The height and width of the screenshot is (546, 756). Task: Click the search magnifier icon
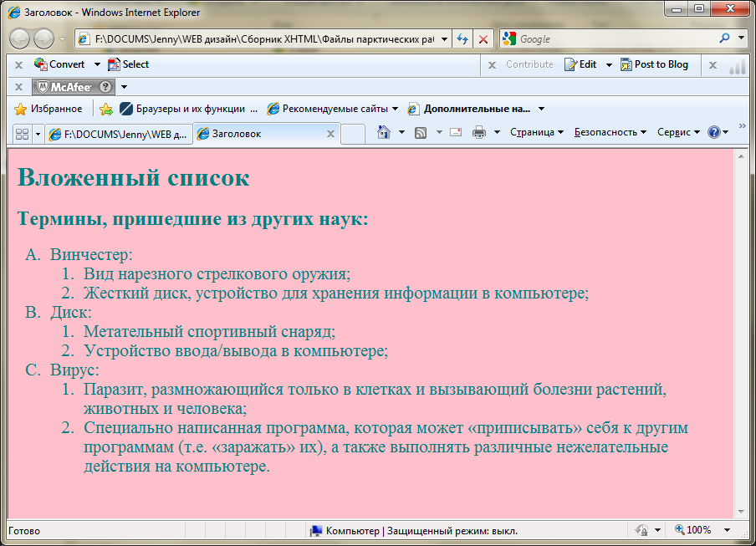click(x=724, y=38)
